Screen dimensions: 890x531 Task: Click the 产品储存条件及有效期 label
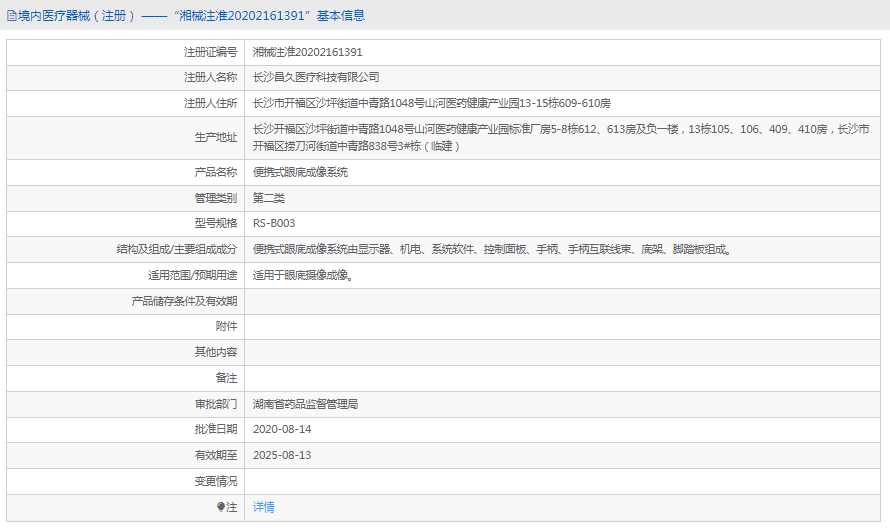[x=184, y=301]
